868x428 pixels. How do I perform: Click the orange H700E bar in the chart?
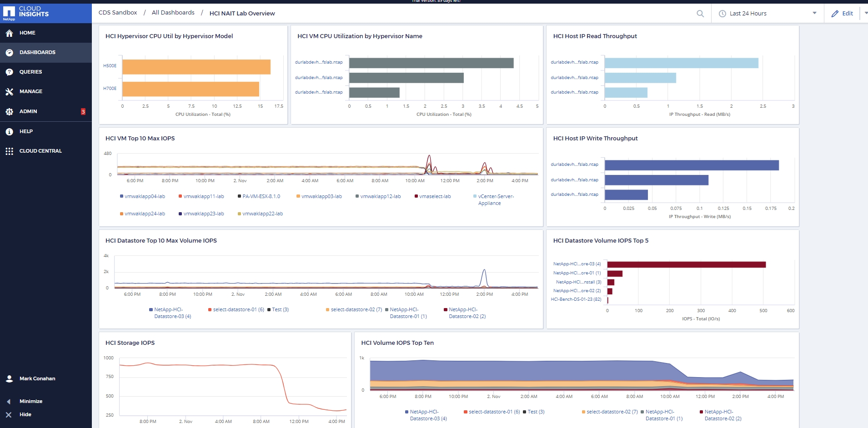click(x=191, y=89)
